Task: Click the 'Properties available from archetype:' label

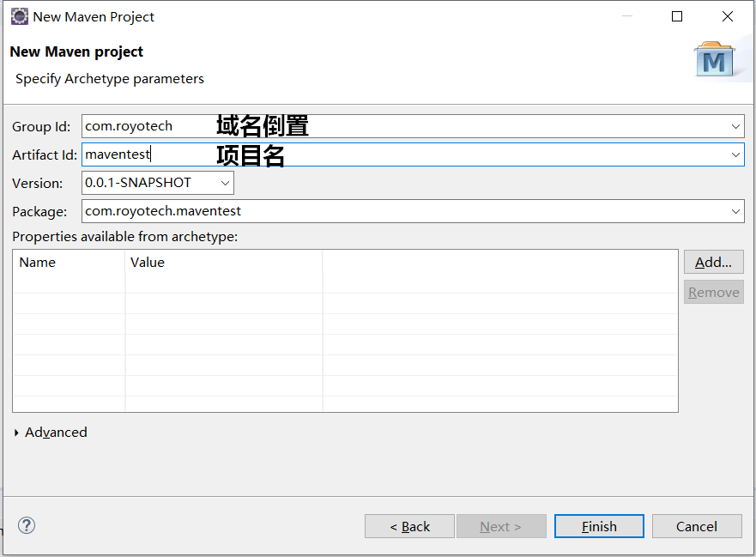Action: [125, 237]
